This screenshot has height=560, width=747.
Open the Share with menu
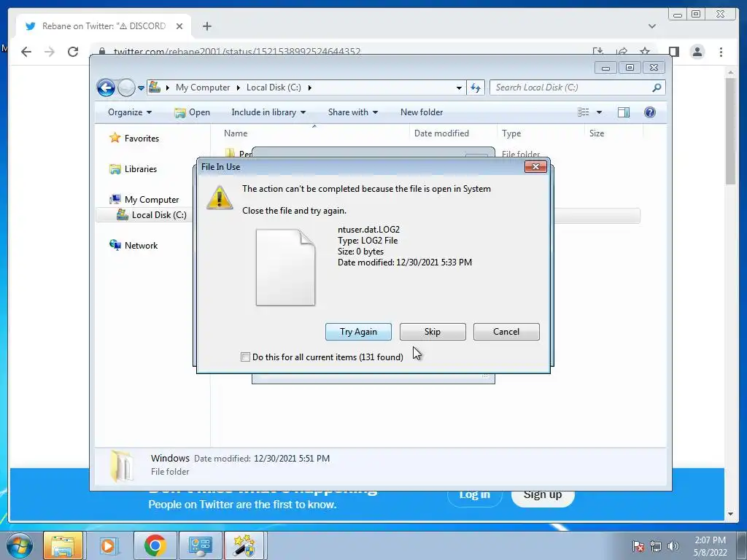[352, 112]
